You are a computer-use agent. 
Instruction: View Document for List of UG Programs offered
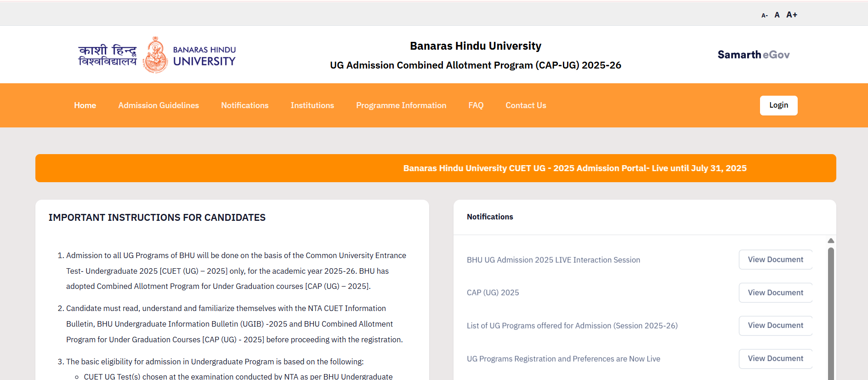click(775, 325)
